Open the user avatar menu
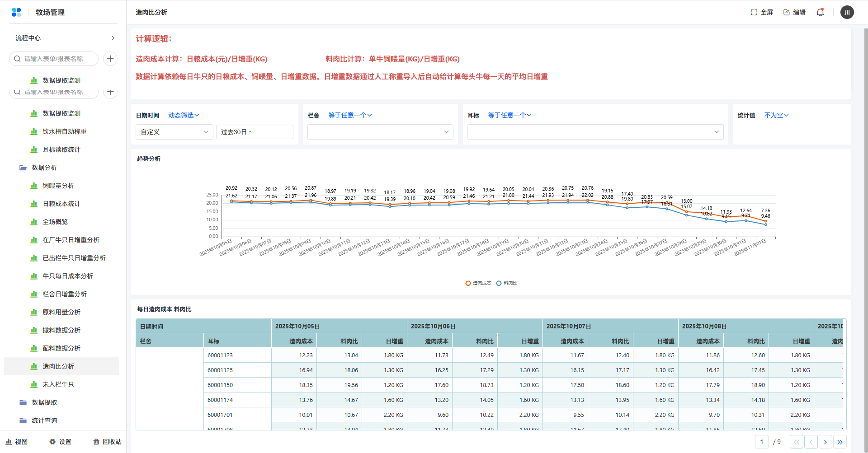The height and width of the screenshot is (453, 868). [847, 12]
